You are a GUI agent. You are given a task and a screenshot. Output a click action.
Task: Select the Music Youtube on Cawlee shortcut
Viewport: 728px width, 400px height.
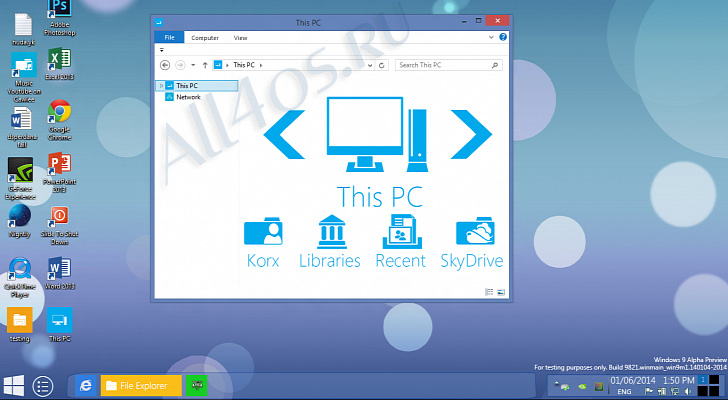[24, 77]
